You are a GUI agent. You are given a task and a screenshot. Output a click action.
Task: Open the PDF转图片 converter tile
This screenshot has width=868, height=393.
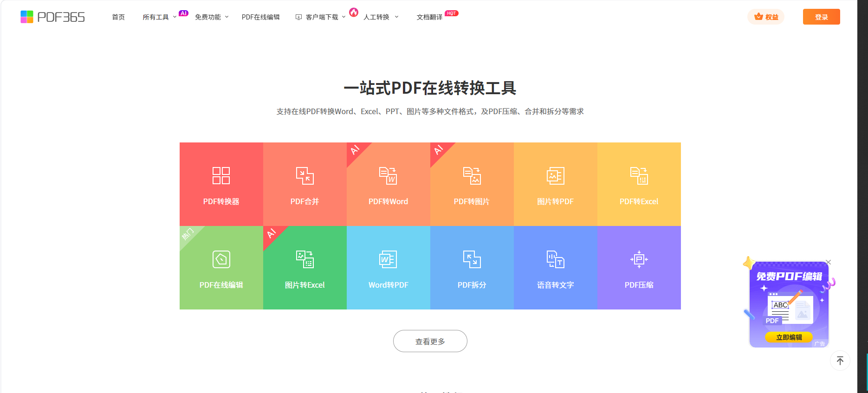(472, 184)
